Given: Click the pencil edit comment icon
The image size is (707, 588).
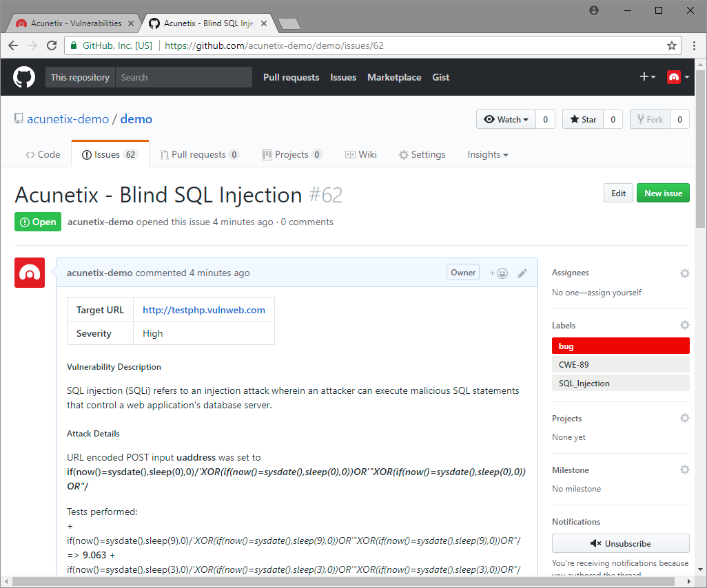Looking at the screenshot, I should coord(522,273).
